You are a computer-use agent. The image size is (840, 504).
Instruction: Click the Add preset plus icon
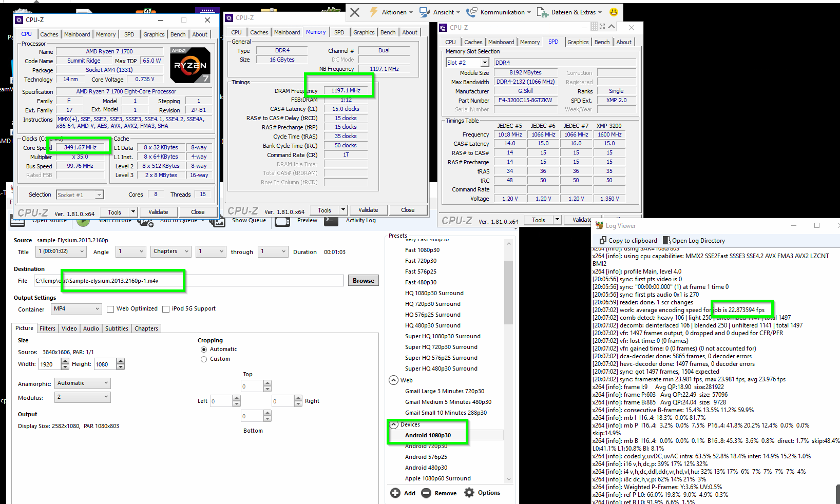click(x=395, y=493)
